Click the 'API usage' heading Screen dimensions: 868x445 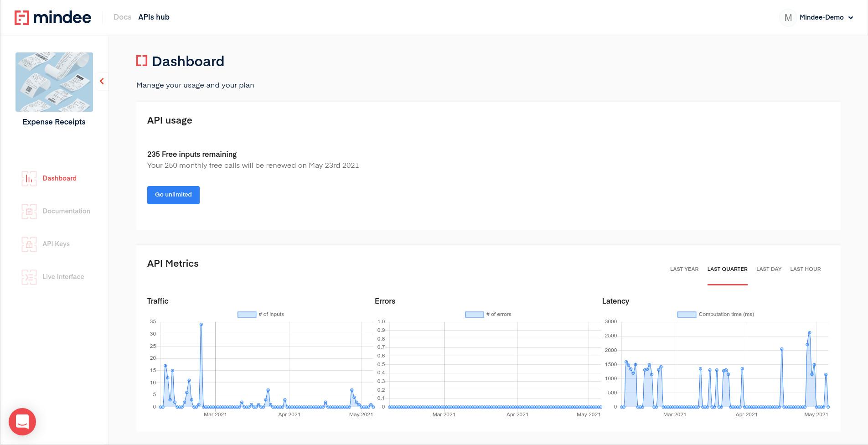coord(170,120)
